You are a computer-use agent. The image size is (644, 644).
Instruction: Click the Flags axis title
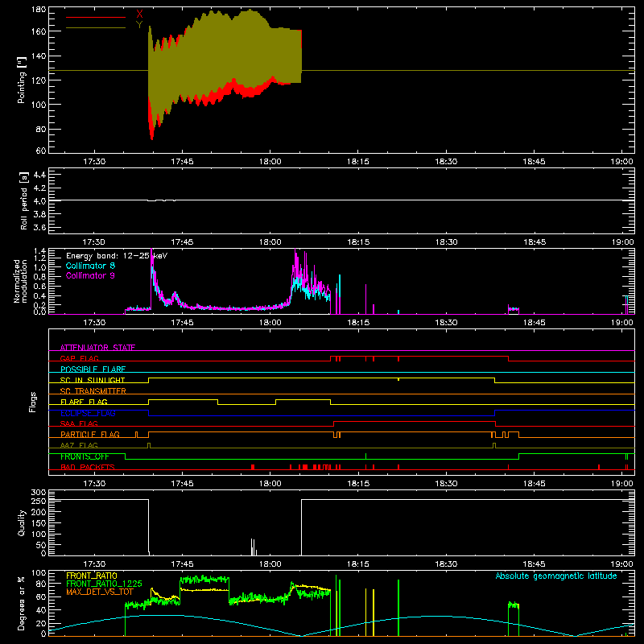tap(33, 402)
